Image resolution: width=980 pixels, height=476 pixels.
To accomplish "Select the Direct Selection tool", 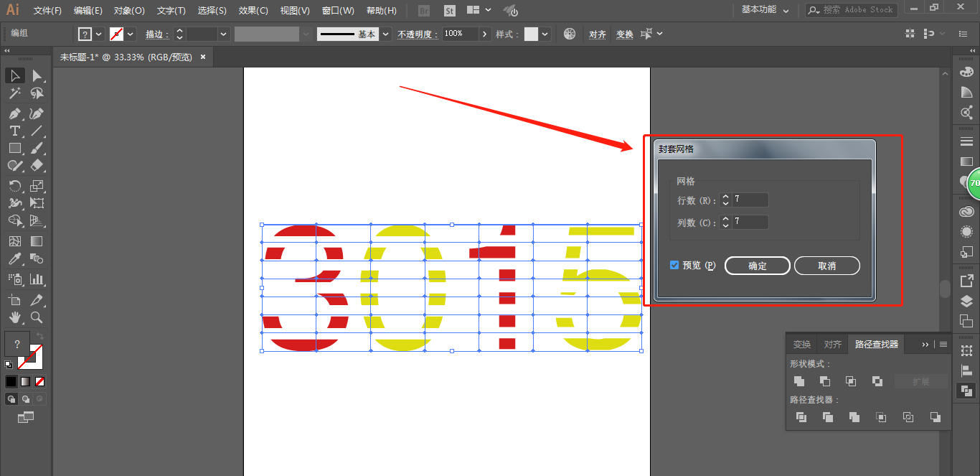I will click(37, 76).
